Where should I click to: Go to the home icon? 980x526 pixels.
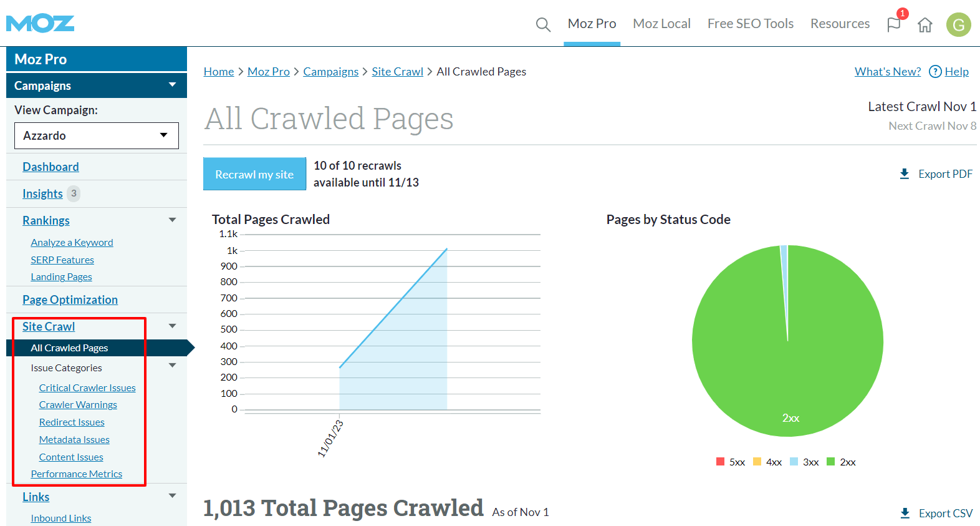tap(925, 25)
